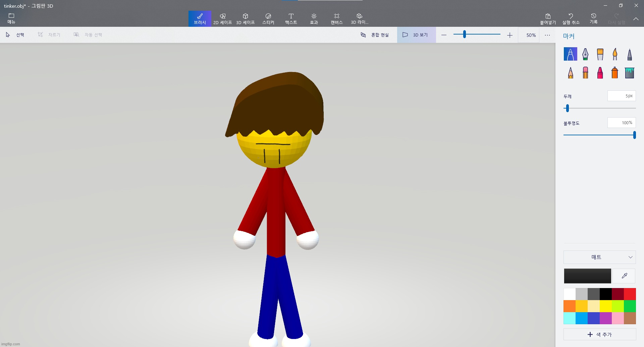Pick the dark red color swatch

(618, 294)
